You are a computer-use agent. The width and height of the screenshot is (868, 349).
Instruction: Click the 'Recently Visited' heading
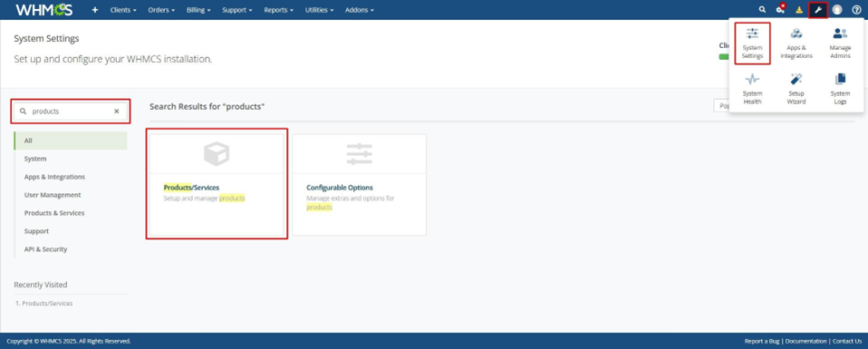[x=41, y=285]
